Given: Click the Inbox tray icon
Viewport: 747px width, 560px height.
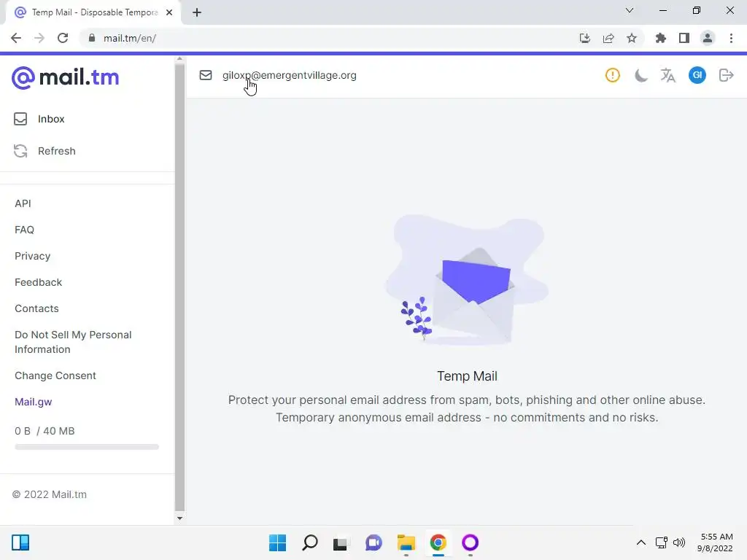Looking at the screenshot, I should (x=20, y=119).
